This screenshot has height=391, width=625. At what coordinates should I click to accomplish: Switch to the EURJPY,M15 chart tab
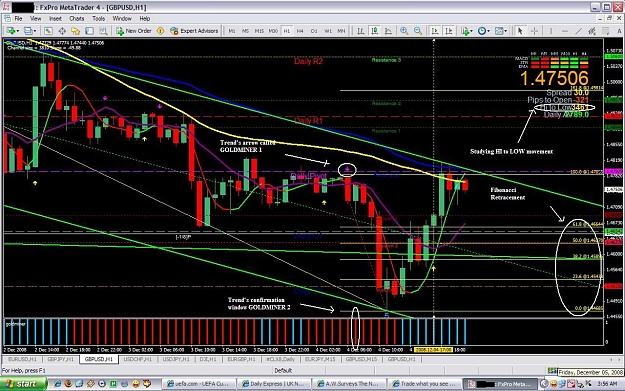[x=320, y=359]
